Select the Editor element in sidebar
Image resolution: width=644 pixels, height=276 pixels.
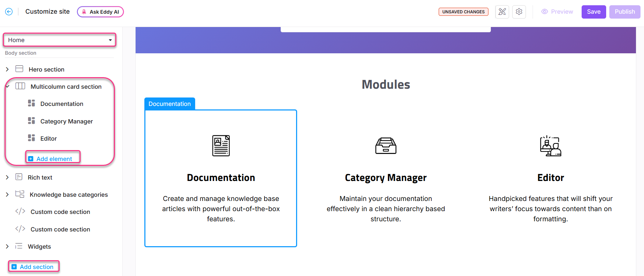click(x=48, y=139)
